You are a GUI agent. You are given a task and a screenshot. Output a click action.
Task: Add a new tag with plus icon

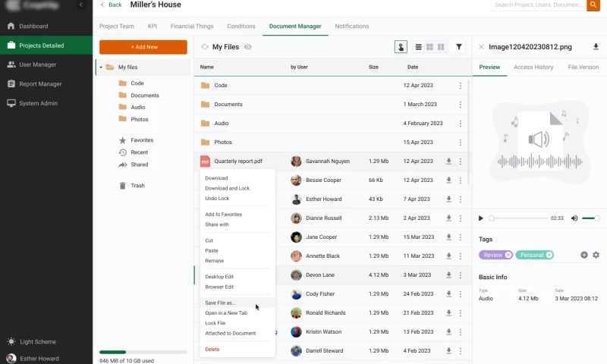coord(584,255)
